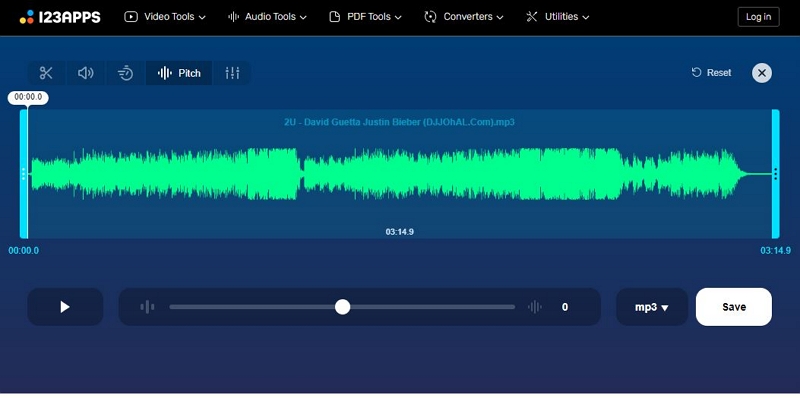Expand the Audio Tools chevron

tap(303, 17)
